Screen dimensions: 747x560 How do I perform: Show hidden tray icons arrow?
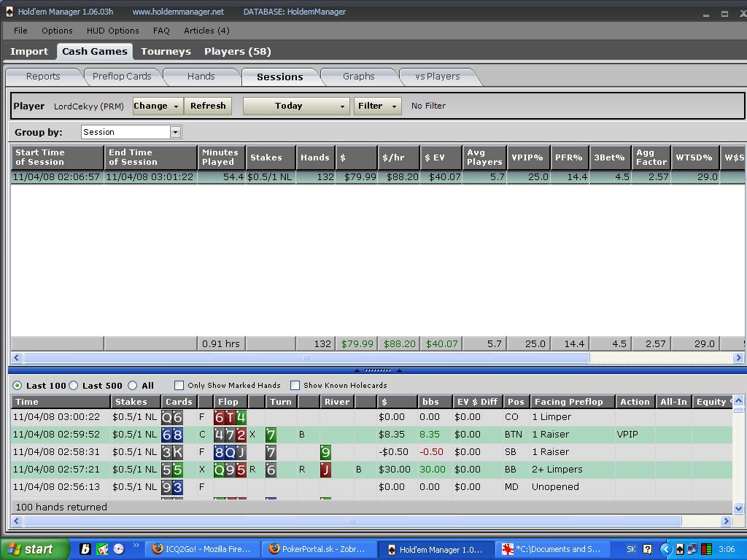pyautogui.click(x=665, y=549)
